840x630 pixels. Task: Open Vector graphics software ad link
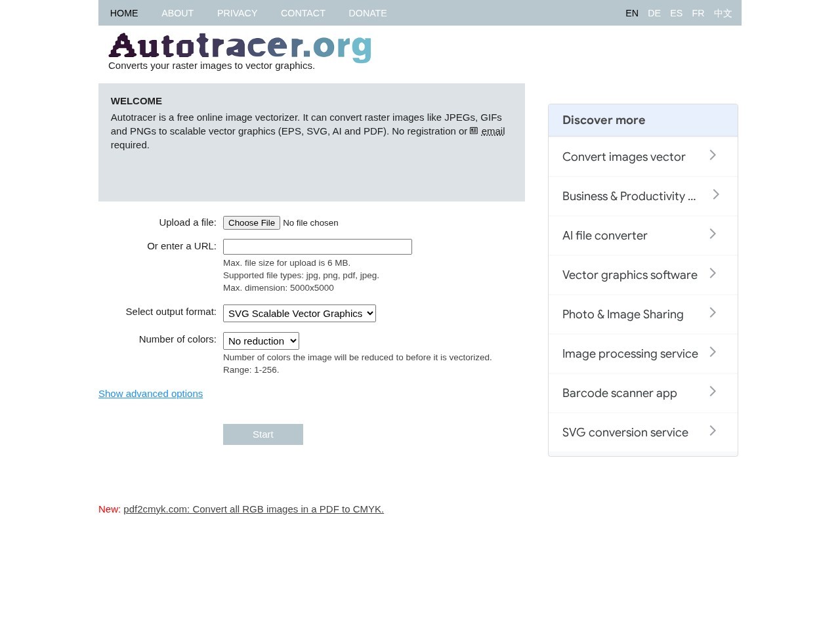pyautogui.click(x=643, y=275)
